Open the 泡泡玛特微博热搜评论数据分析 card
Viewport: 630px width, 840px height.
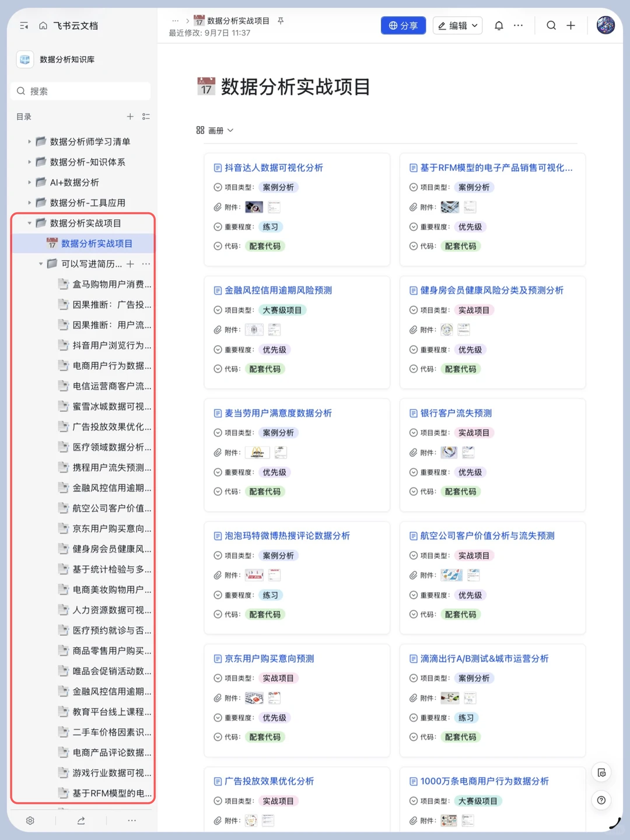pos(287,535)
